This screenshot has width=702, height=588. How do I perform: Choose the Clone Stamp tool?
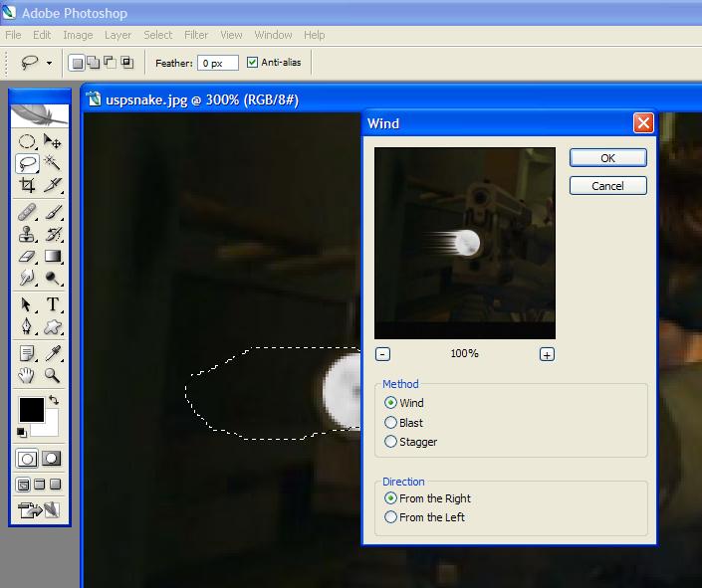[x=28, y=235]
